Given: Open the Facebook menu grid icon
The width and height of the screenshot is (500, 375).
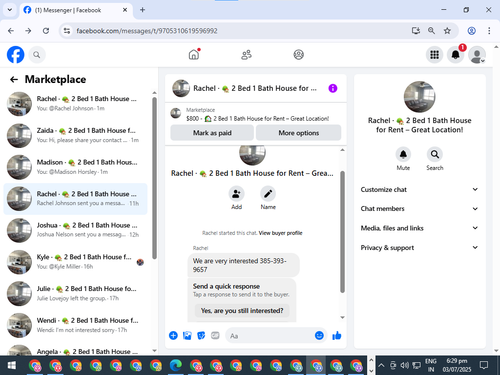Looking at the screenshot, I should coord(434,55).
